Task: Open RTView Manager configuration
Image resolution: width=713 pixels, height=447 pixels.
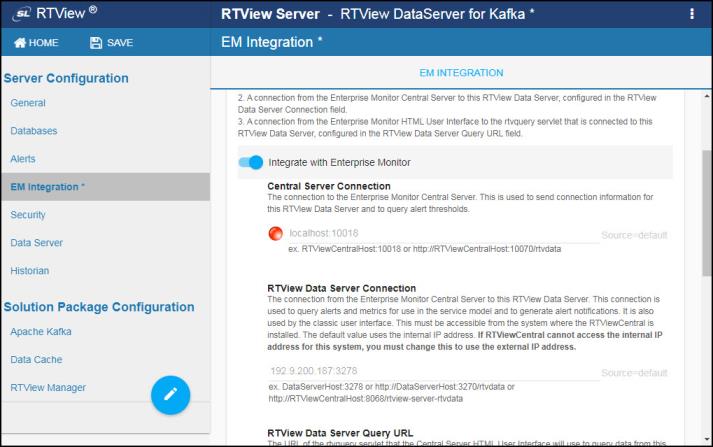Action: pos(48,387)
